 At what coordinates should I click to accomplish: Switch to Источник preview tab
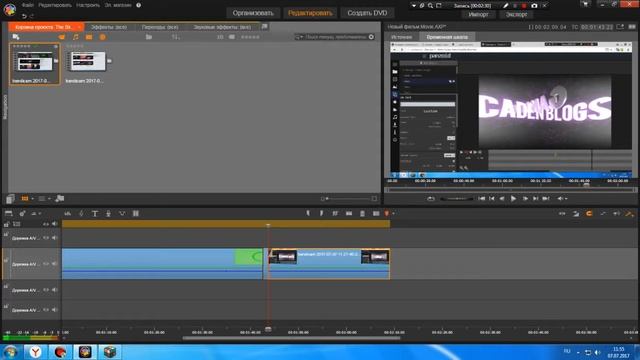coord(402,37)
